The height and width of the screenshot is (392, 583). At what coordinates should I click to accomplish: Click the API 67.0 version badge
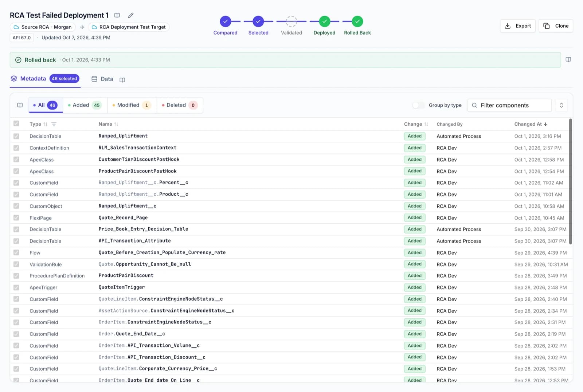point(21,38)
